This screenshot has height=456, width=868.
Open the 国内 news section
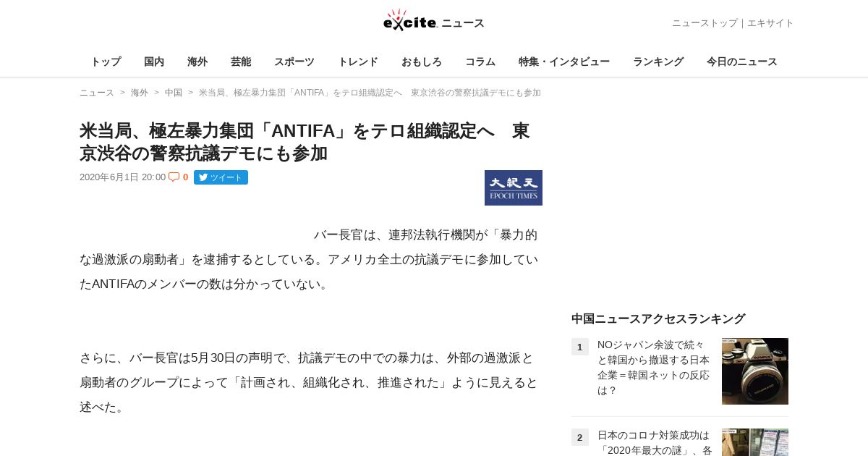154,62
